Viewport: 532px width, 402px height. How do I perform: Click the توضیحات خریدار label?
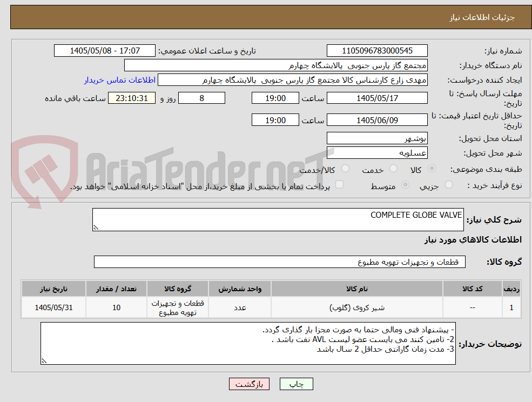point(490,344)
